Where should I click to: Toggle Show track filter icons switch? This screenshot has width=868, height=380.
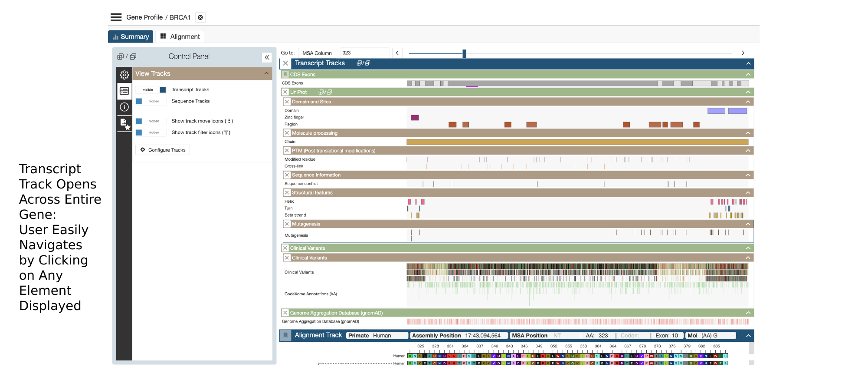pos(151,132)
